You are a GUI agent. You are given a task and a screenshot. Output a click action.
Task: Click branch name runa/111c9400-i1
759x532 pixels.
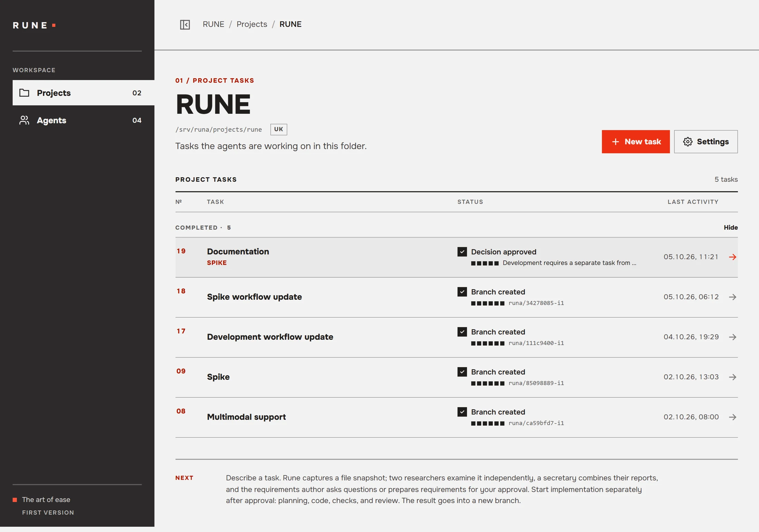click(536, 343)
